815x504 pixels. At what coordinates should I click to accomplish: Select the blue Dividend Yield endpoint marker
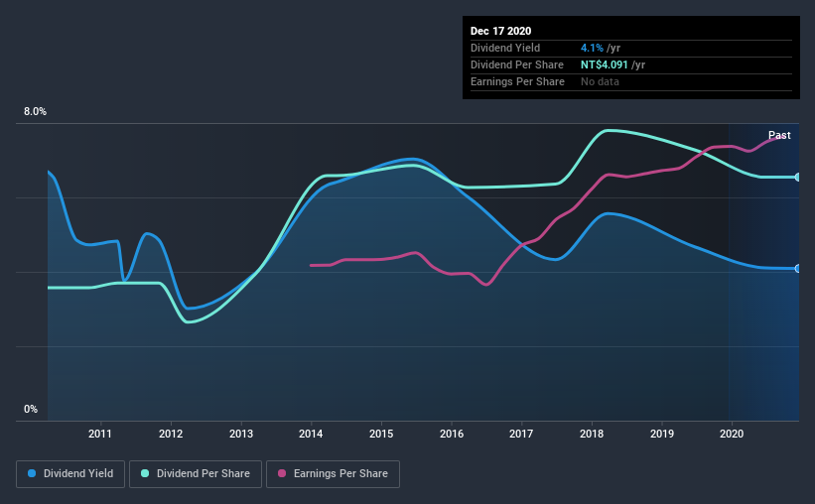tap(798, 269)
